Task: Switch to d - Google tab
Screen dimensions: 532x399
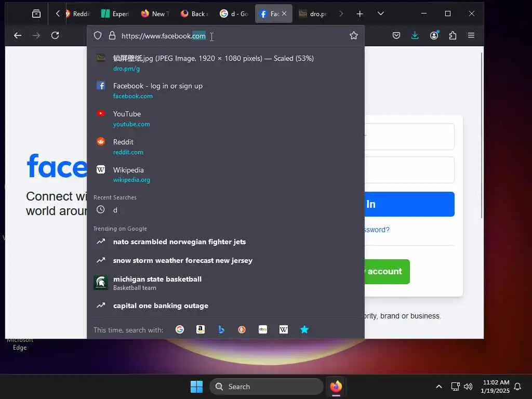Action: pos(234,14)
